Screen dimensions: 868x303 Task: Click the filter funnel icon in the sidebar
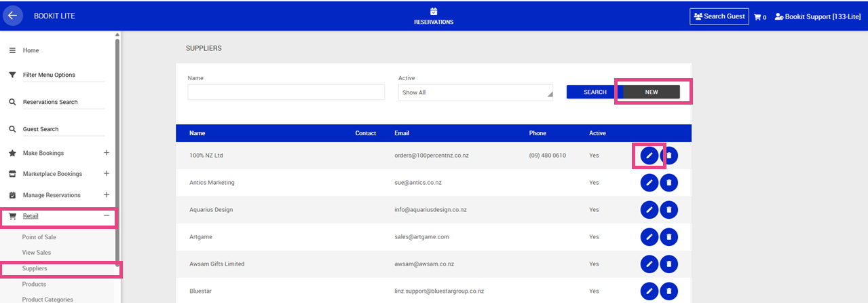click(12, 75)
